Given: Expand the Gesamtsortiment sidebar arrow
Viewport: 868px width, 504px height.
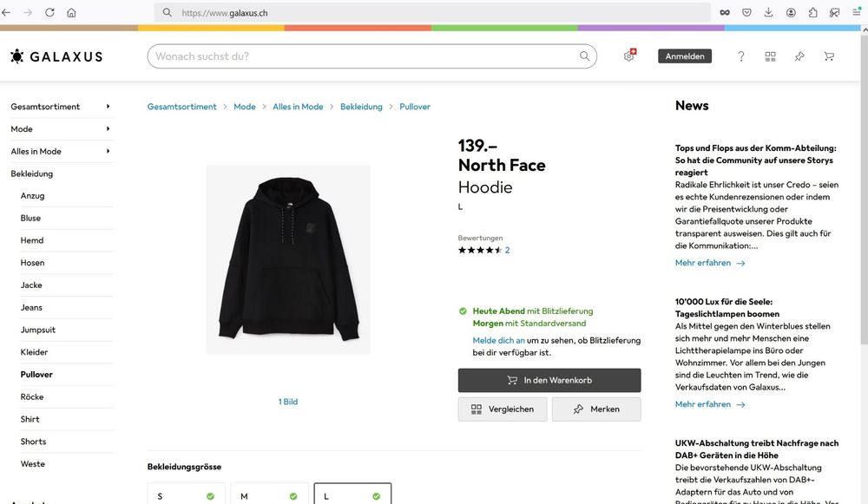Looking at the screenshot, I should (x=108, y=106).
